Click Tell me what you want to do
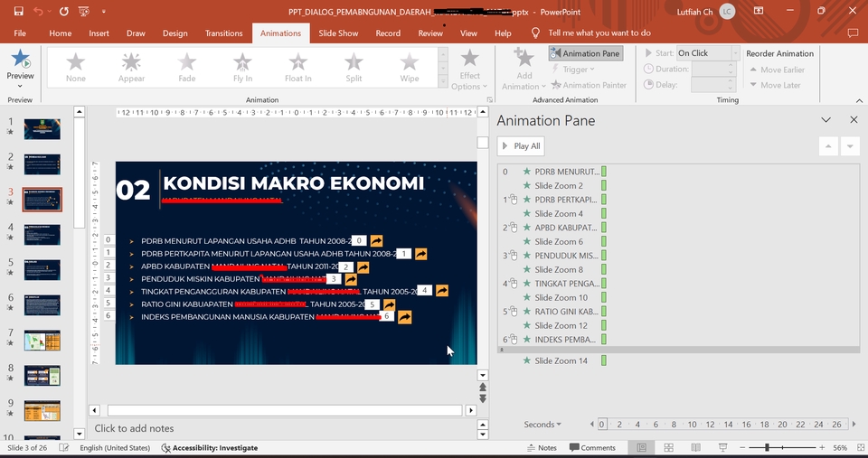Screen dimensions: 868x458 (x=599, y=33)
